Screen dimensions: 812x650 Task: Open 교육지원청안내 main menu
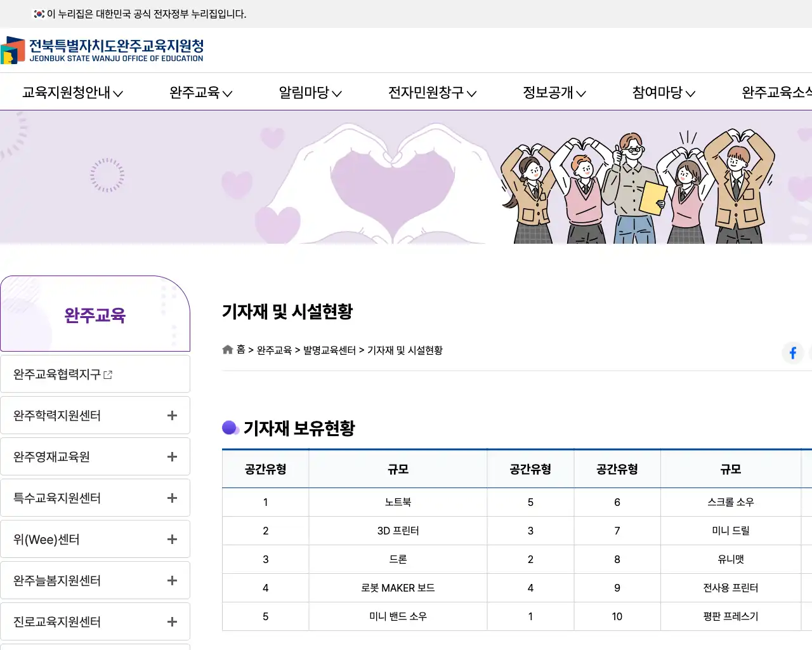tap(72, 93)
